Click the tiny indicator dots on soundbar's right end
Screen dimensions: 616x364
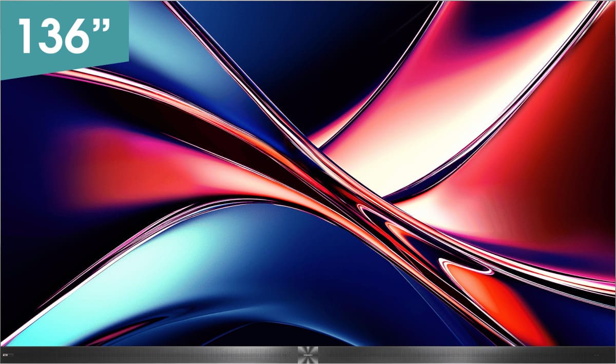(x=595, y=355)
